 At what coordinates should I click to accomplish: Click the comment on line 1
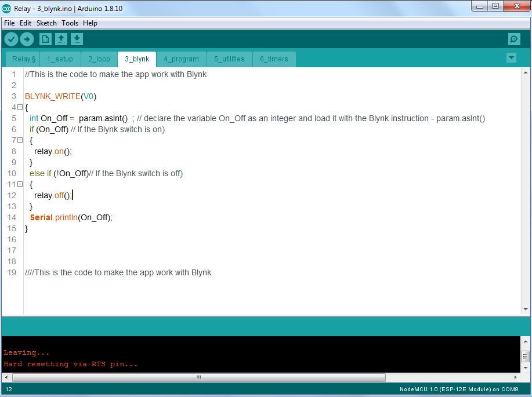(115, 74)
